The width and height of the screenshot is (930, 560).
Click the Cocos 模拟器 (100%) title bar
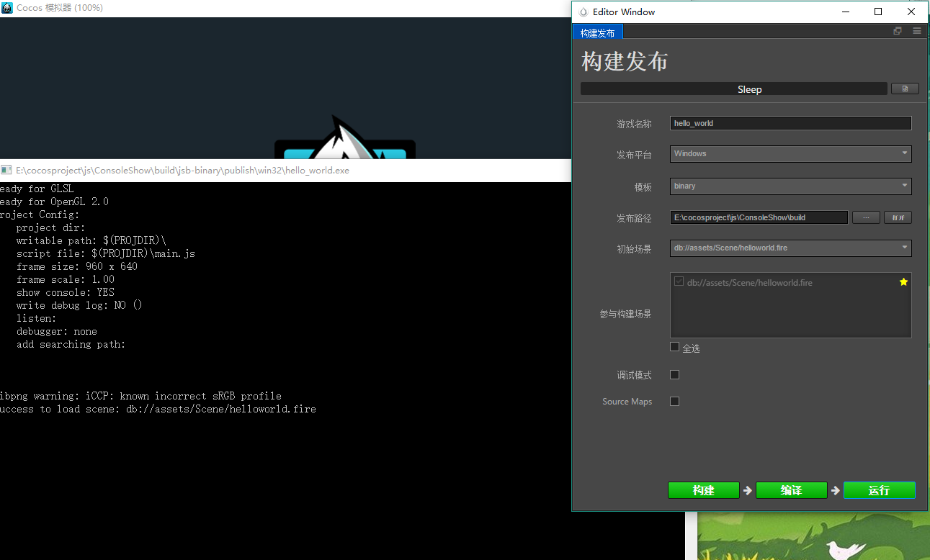click(285, 8)
